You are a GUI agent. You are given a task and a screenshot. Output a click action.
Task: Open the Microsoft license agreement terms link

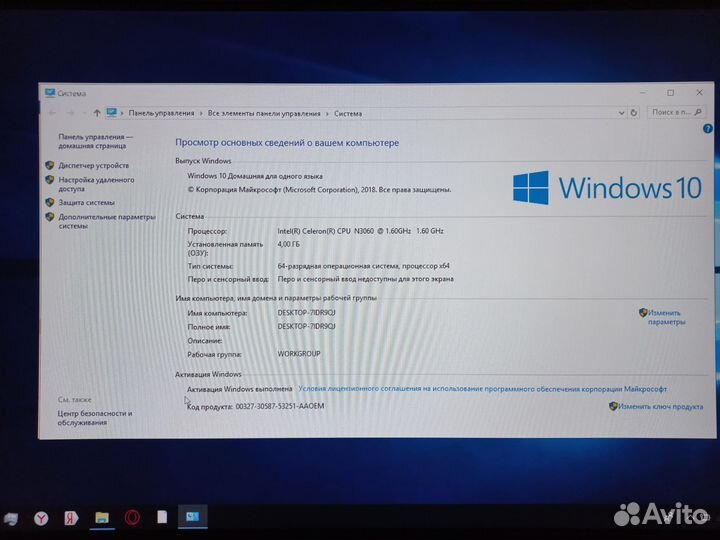(482, 389)
